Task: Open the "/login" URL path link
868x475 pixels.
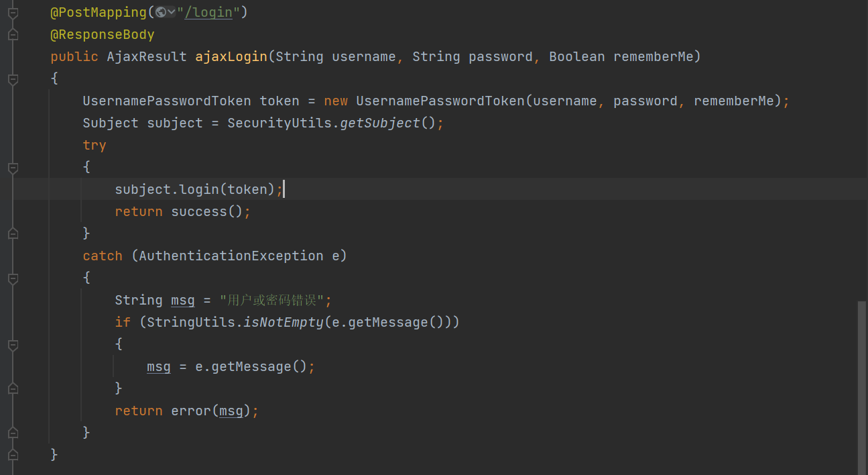Action: tap(208, 12)
